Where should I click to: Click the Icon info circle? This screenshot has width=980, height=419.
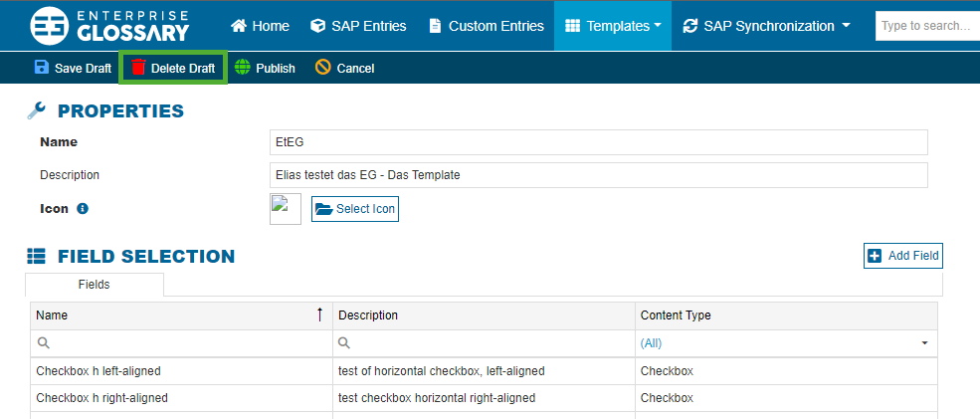83,209
